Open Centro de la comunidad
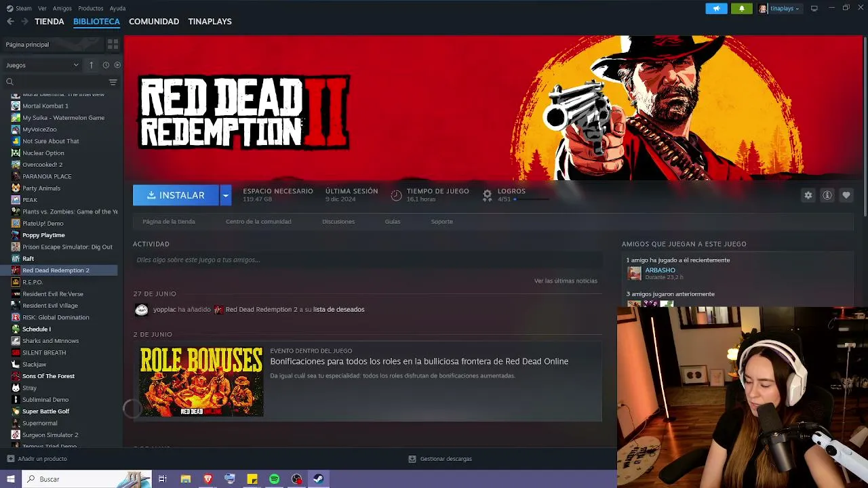Viewport: 868px width, 488px height. pos(258,222)
